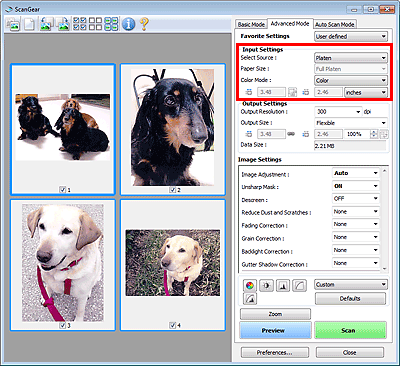Open the Preferences... button
This screenshot has width=400, height=366.
(275, 353)
